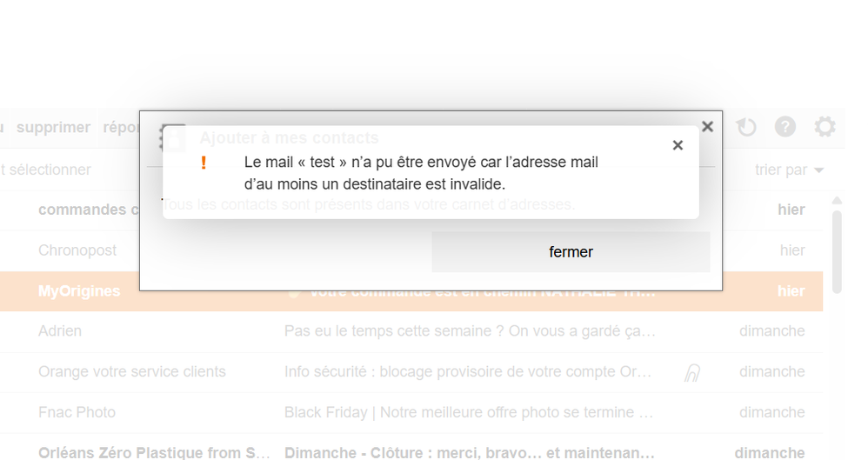Image resolution: width=868 pixels, height=460 pixels.
Task: Open the trier par dropdown
Action: pyautogui.click(x=789, y=170)
